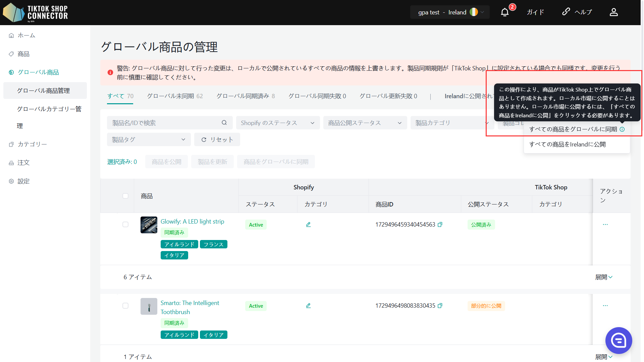Select the すべて 70 tab
The height and width of the screenshot is (362, 644).
120,96
